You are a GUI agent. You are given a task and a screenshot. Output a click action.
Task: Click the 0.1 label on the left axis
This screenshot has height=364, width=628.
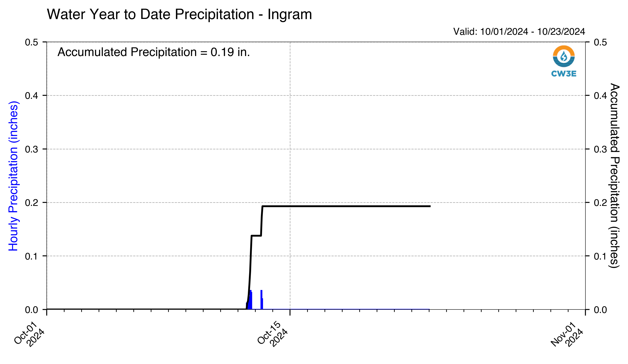32,256
